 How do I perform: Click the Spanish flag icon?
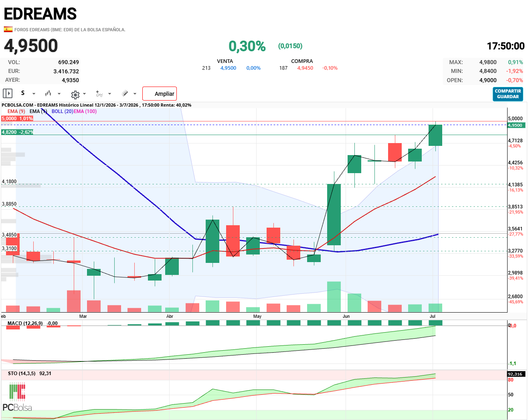[8, 29]
